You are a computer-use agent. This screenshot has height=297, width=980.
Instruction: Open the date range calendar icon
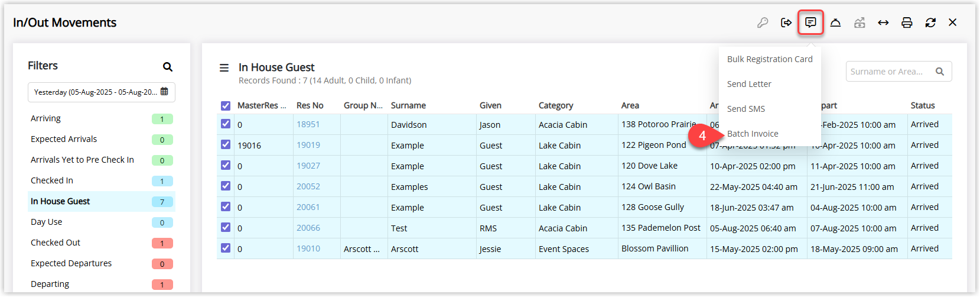[x=164, y=92]
